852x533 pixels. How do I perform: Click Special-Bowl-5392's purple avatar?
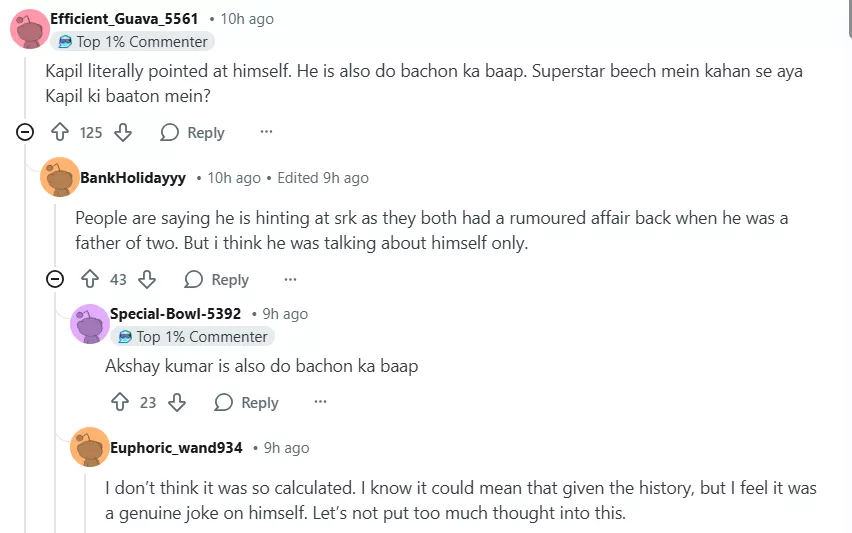(x=90, y=323)
